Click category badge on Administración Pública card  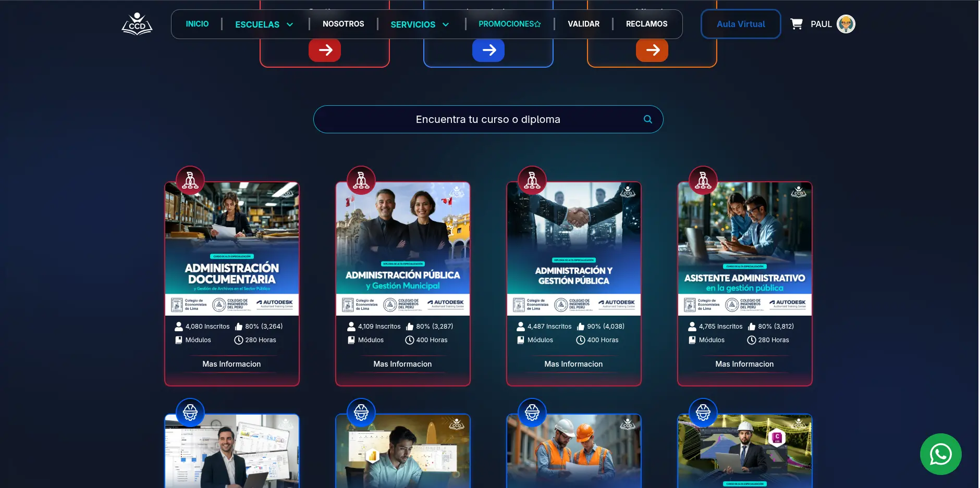point(361,180)
